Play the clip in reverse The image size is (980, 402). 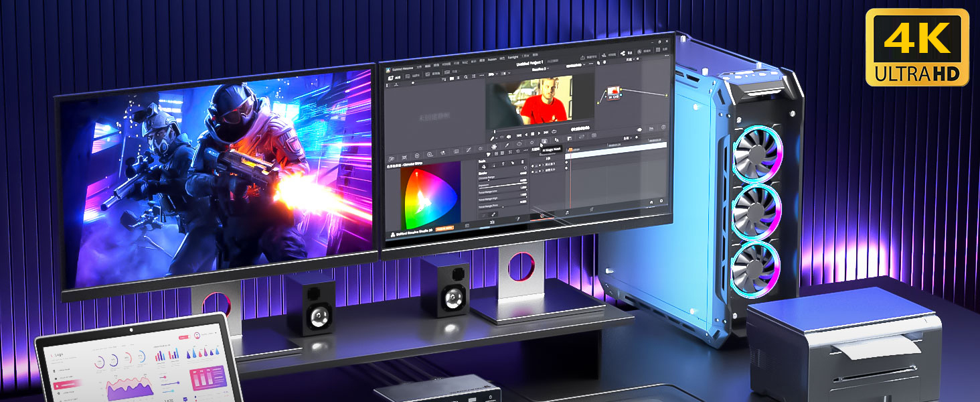coord(526,135)
